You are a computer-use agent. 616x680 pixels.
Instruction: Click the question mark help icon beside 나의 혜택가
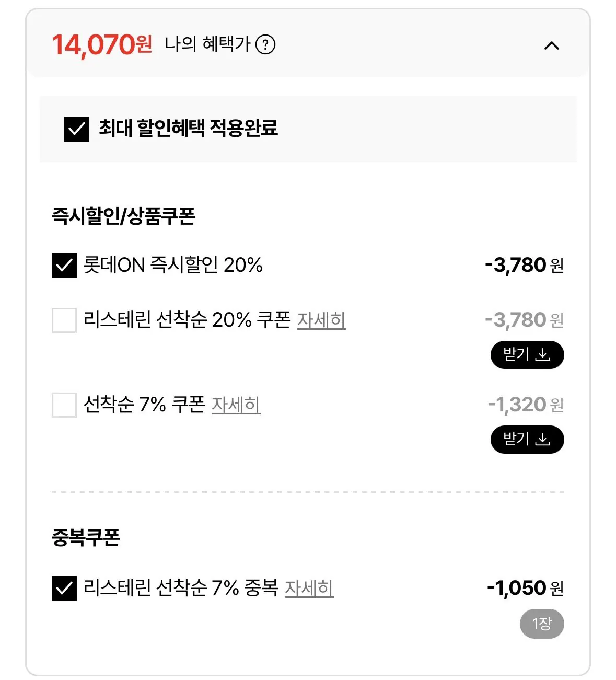pos(265,45)
